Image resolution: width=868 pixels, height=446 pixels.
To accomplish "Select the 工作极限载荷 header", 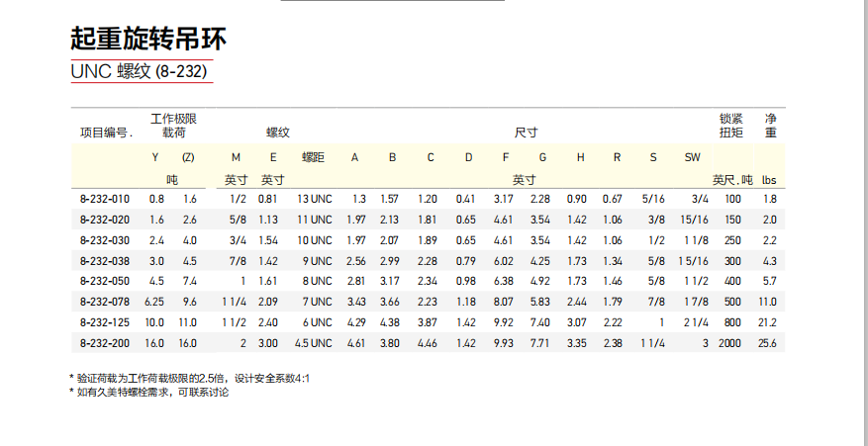I will [173, 125].
